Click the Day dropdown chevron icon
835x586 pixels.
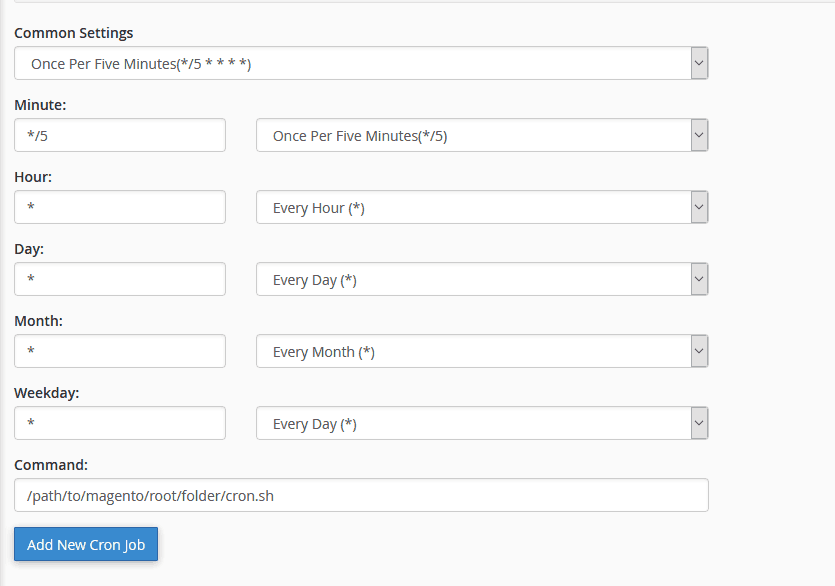click(700, 279)
